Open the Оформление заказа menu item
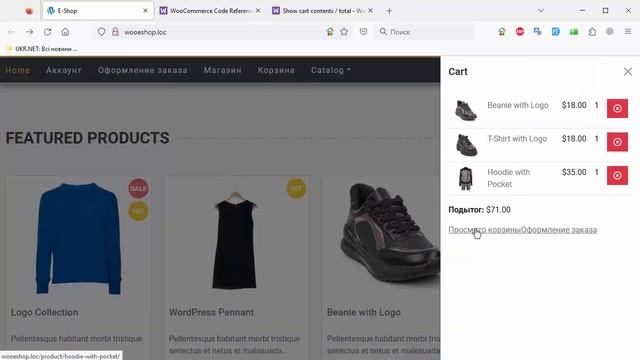Viewport: 640px width, 360px height. (x=142, y=70)
